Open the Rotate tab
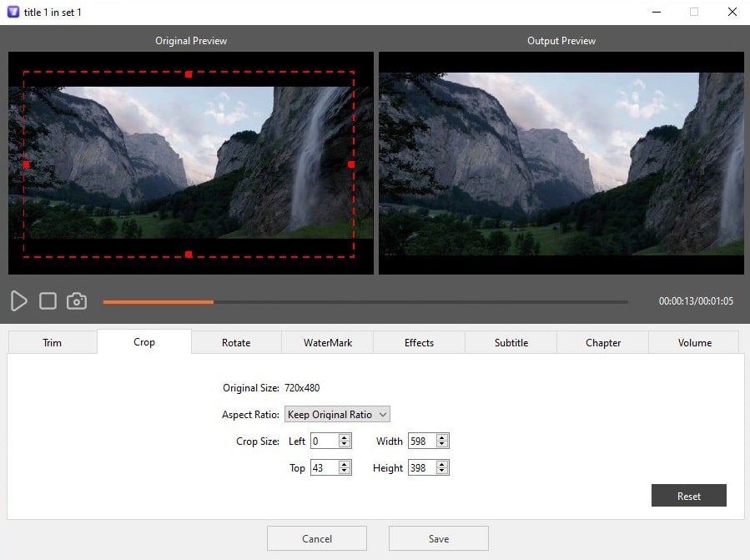This screenshot has width=750, height=560. pyautogui.click(x=235, y=342)
